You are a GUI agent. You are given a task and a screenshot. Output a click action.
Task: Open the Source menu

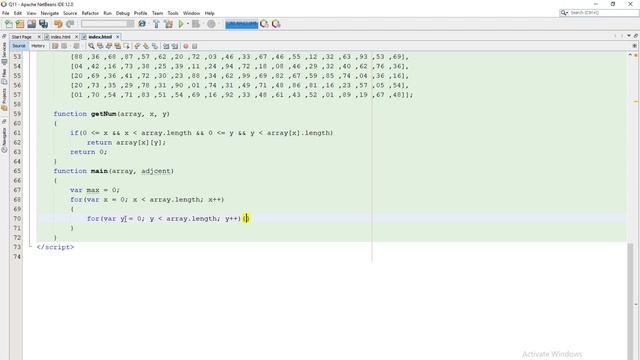(x=70, y=13)
